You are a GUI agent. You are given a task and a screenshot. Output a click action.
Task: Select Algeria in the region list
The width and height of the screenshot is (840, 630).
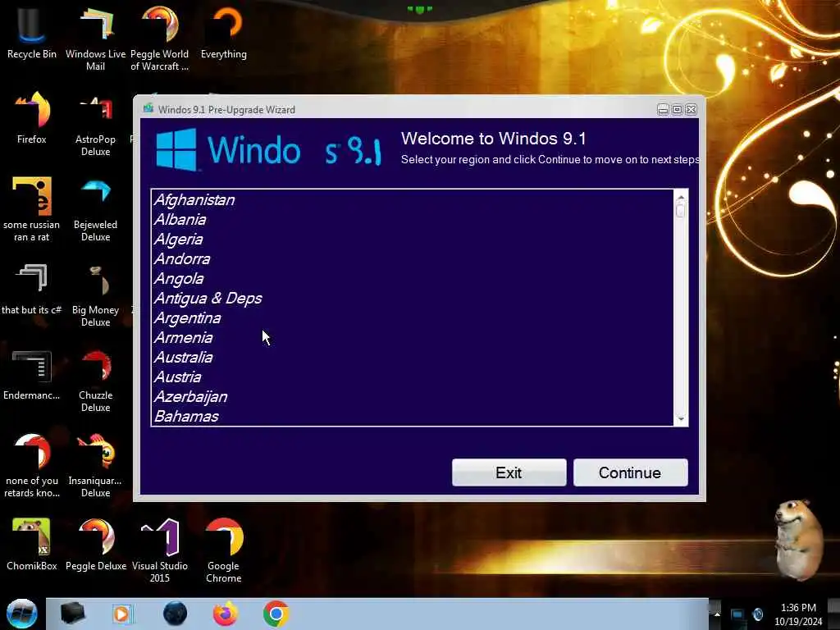tap(412, 240)
